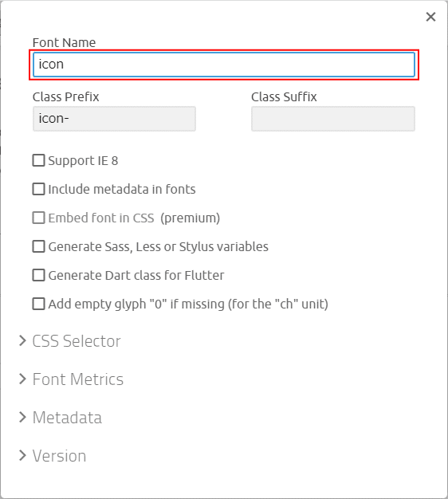Tick the Include metadata in fonts checkbox
448x499 pixels.
point(38,189)
